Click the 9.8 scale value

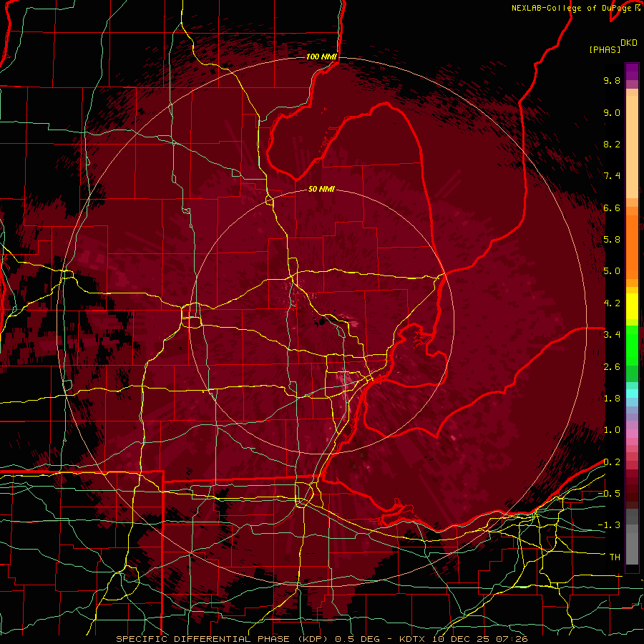[612, 80]
